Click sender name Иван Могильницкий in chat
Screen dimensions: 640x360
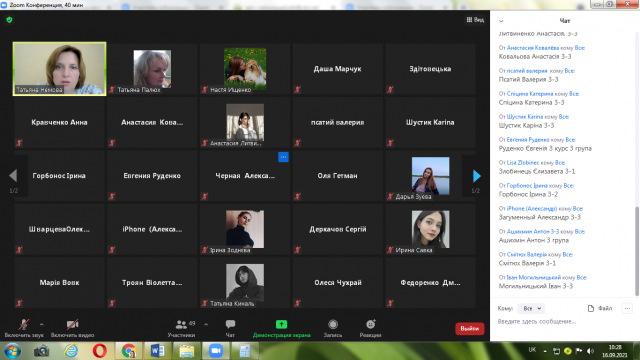pyautogui.click(x=533, y=278)
